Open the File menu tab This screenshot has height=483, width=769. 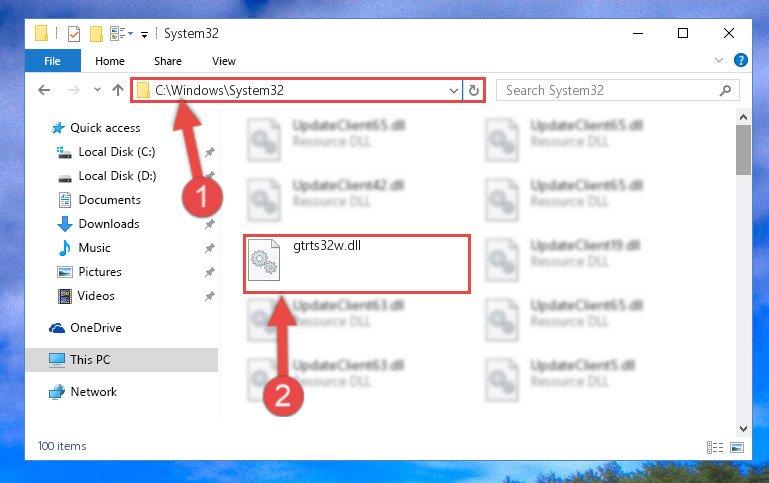point(52,61)
